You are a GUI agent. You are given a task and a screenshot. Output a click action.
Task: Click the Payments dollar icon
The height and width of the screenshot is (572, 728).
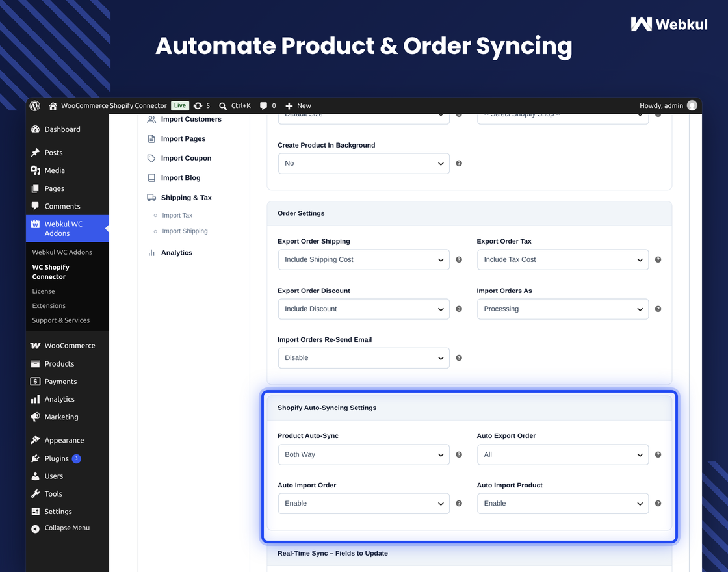click(35, 381)
